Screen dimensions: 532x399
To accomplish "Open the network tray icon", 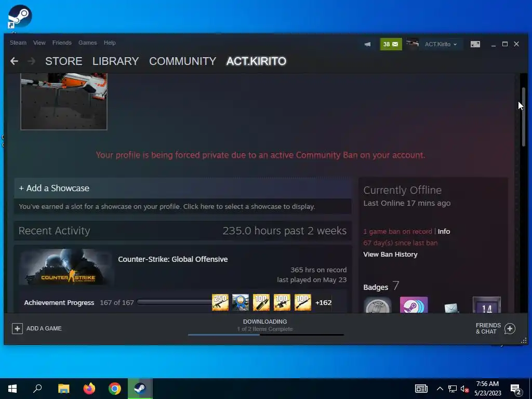I will (x=453, y=389).
